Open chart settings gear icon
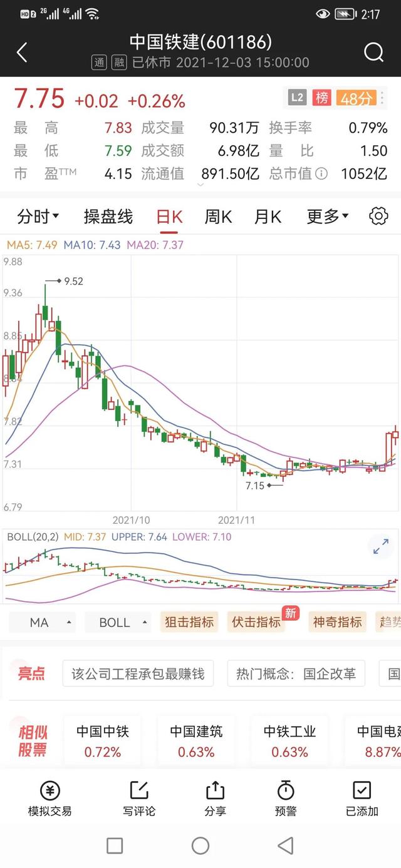Viewport: 401px width, 868px height. (x=378, y=217)
